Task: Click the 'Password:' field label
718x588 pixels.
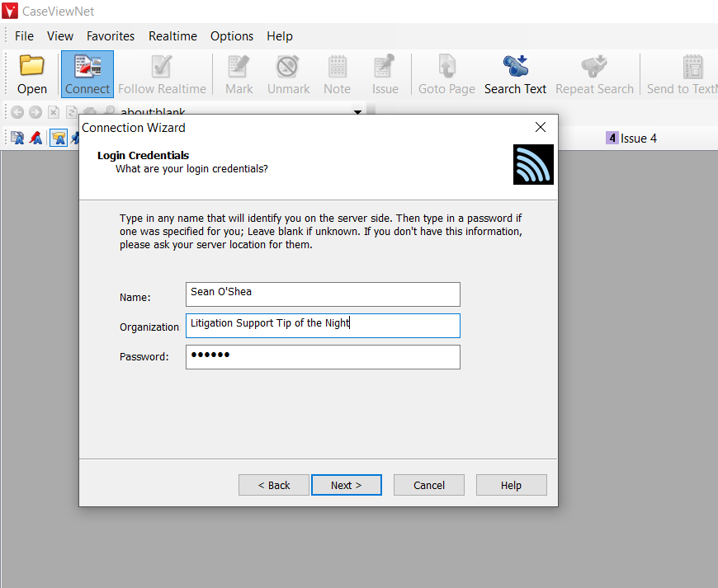Action: 144,357
